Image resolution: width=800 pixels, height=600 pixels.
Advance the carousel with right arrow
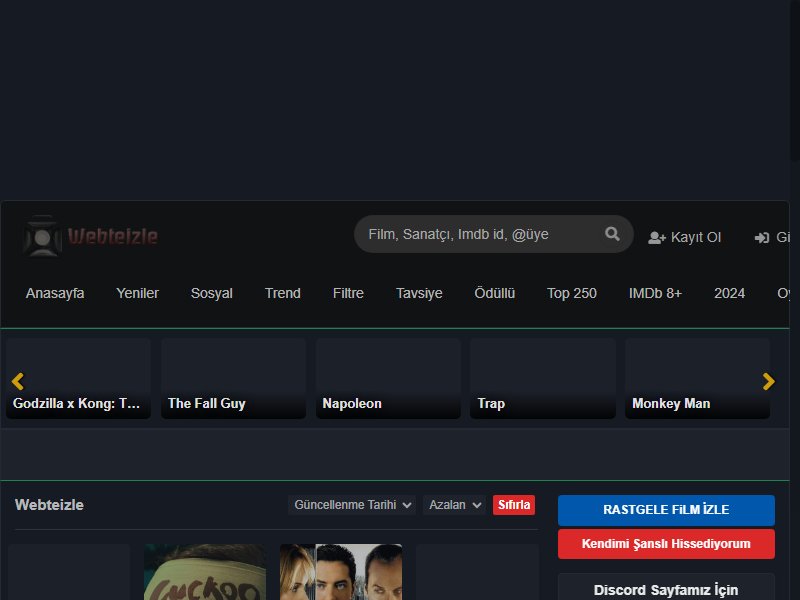click(x=768, y=381)
